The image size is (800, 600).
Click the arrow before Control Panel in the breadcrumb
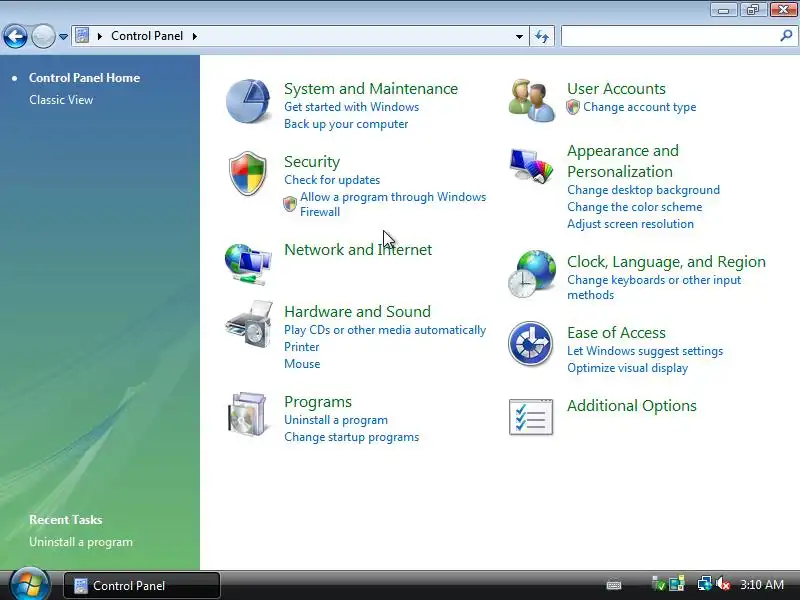coord(99,36)
